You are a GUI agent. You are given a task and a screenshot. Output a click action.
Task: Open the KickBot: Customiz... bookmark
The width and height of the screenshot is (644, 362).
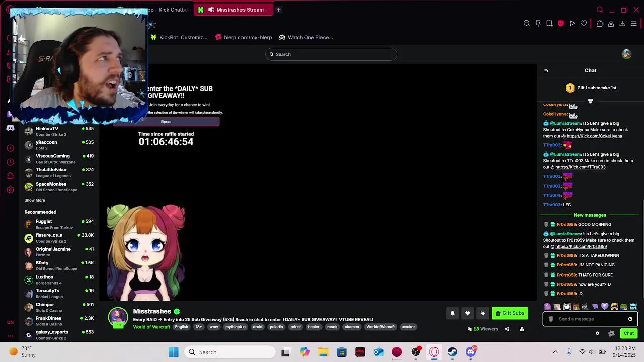pos(179,37)
